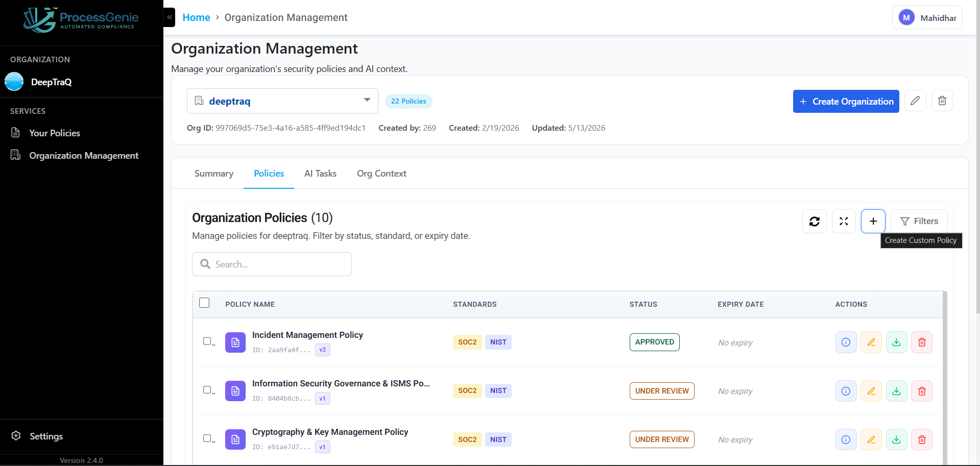Click the ProcessGenie logo
The height and width of the screenshot is (466, 980).
tap(81, 20)
